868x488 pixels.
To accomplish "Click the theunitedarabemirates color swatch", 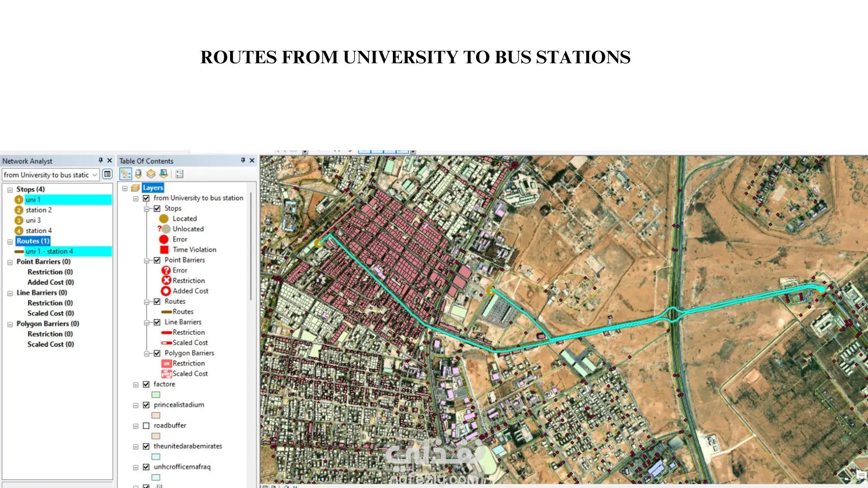I will [x=156, y=457].
